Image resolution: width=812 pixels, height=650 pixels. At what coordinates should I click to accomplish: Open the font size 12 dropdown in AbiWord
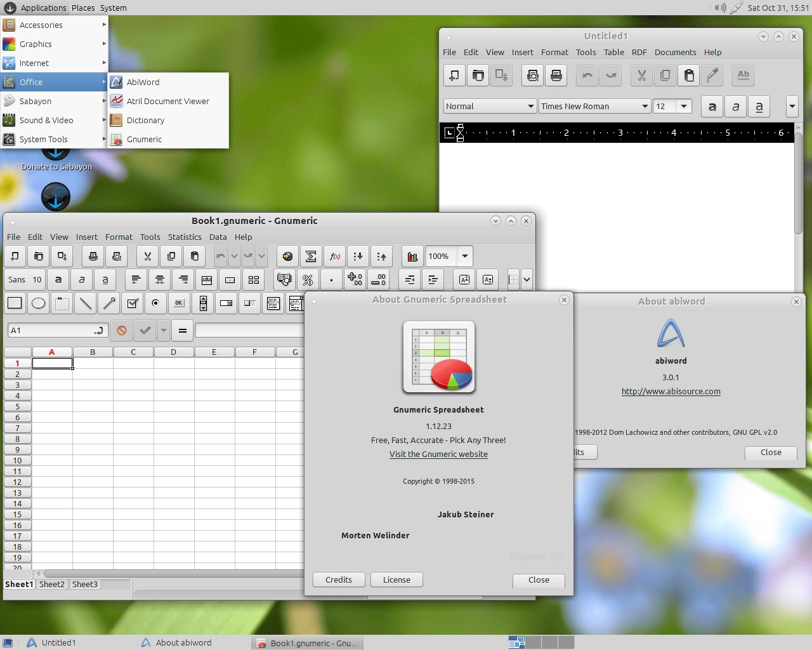684,107
